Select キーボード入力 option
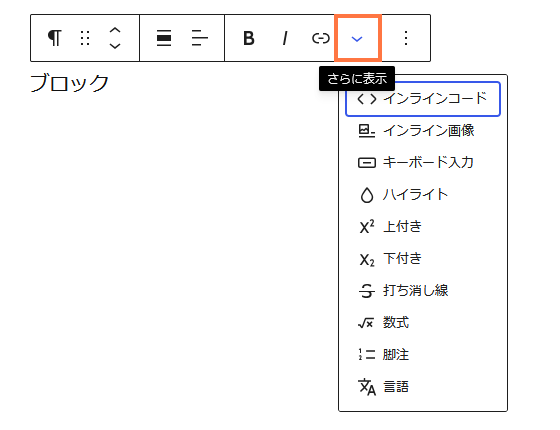This screenshot has width=560, height=430. point(423,162)
